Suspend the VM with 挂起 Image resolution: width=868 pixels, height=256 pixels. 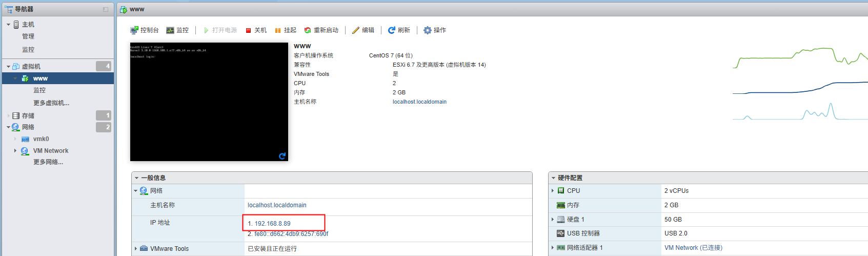coord(286,30)
